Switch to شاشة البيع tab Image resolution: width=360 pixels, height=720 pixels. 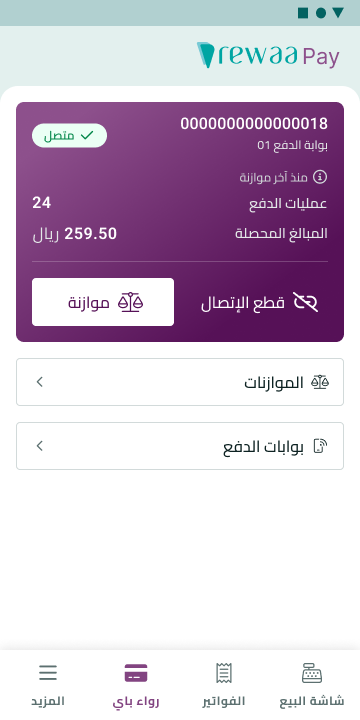point(312,684)
